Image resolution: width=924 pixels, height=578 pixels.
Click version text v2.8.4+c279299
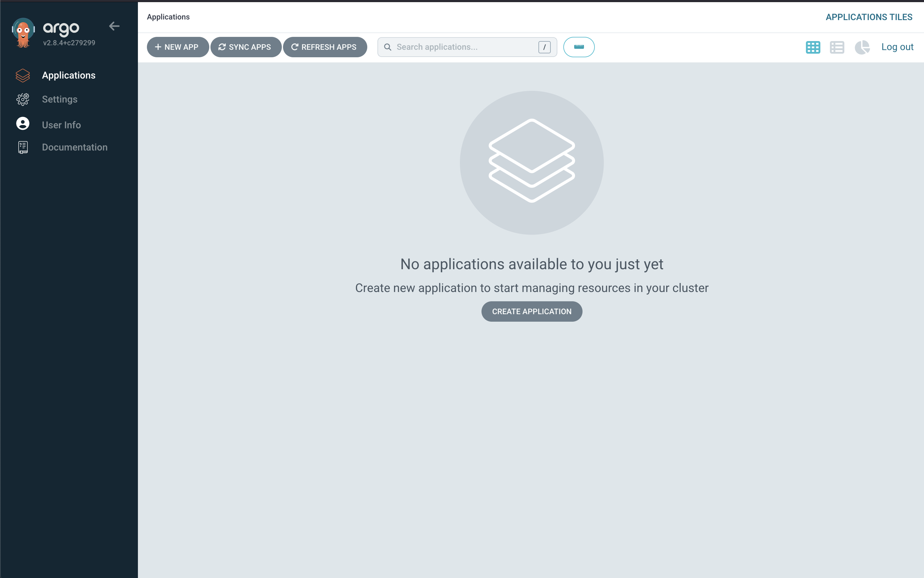[x=69, y=43]
